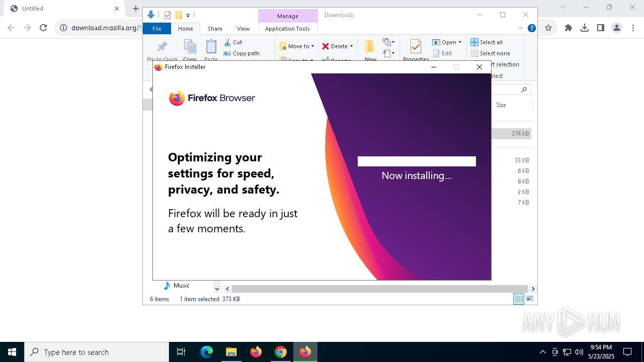Open a new Chrome tab with plus

point(135,9)
